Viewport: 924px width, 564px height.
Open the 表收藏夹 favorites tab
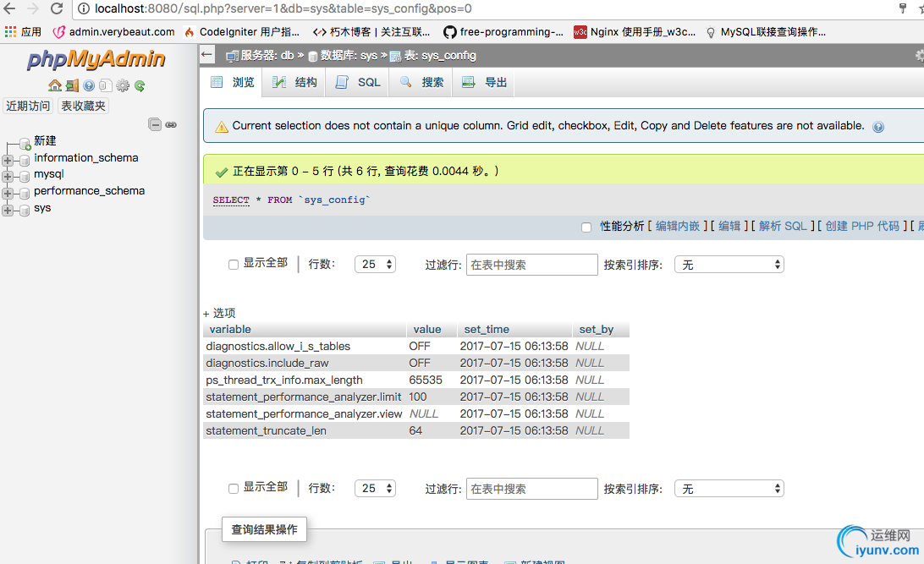pyautogui.click(x=83, y=106)
